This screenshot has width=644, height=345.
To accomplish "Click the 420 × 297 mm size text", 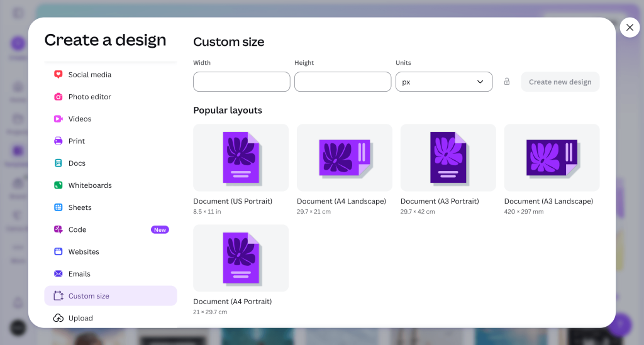I will tap(524, 212).
